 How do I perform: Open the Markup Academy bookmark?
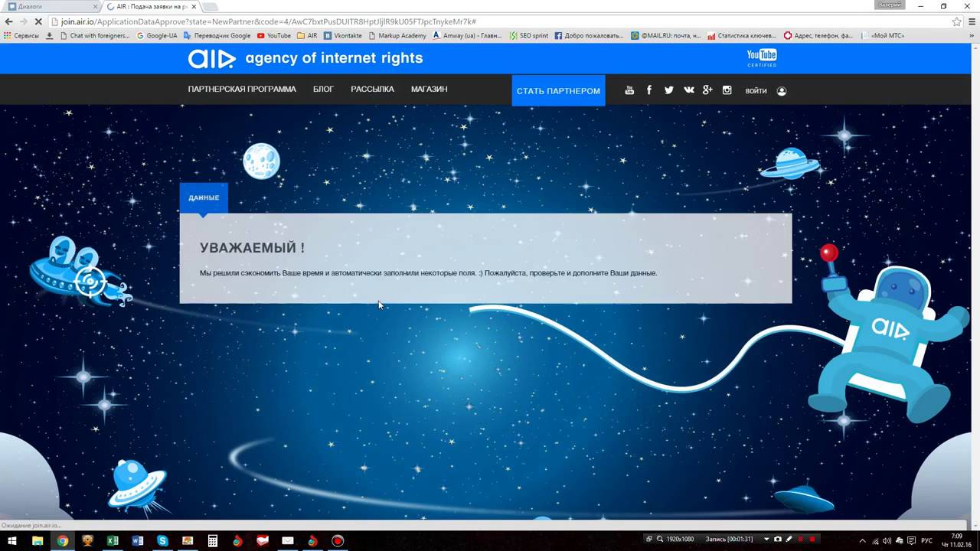(x=397, y=35)
